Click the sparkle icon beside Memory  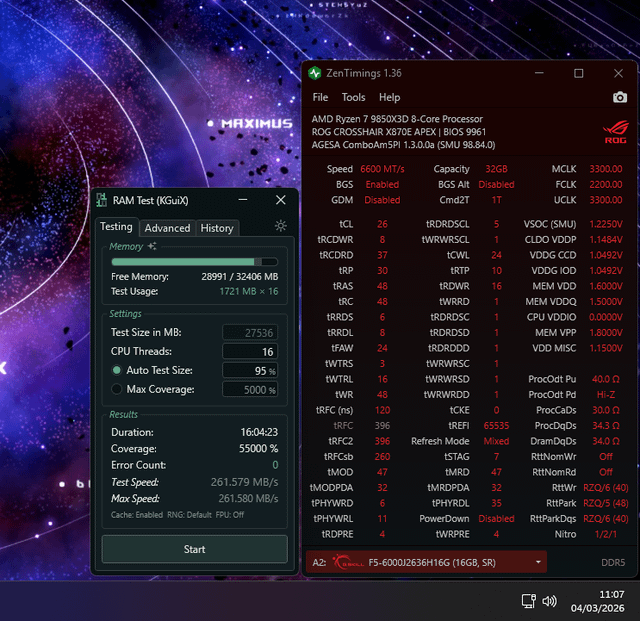[152, 246]
